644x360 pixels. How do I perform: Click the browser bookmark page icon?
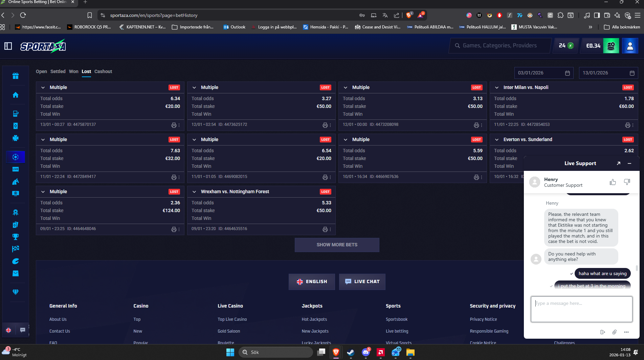pyautogui.click(x=90, y=15)
